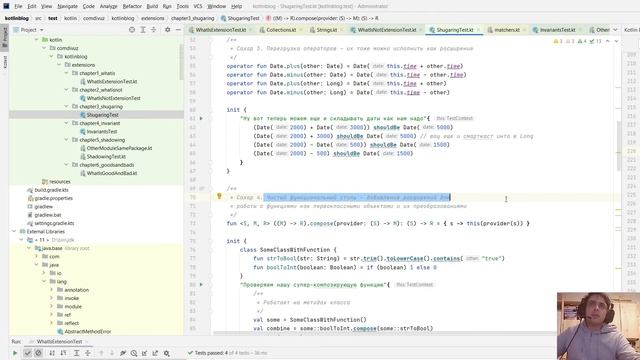Screen dimensions: 640x360
Task: Open InvariantsTest file in project tree
Action: [x=102, y=131]
